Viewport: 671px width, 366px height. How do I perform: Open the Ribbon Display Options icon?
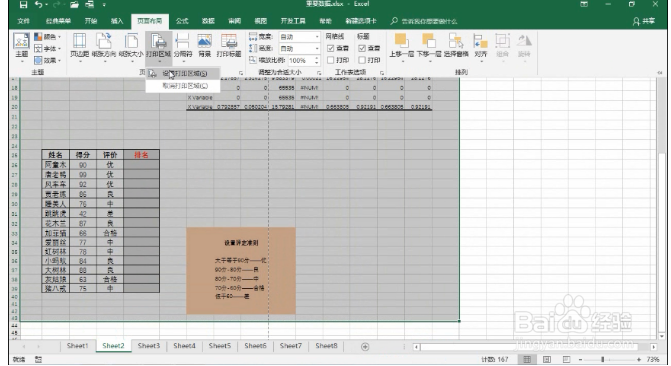(584, 4)
